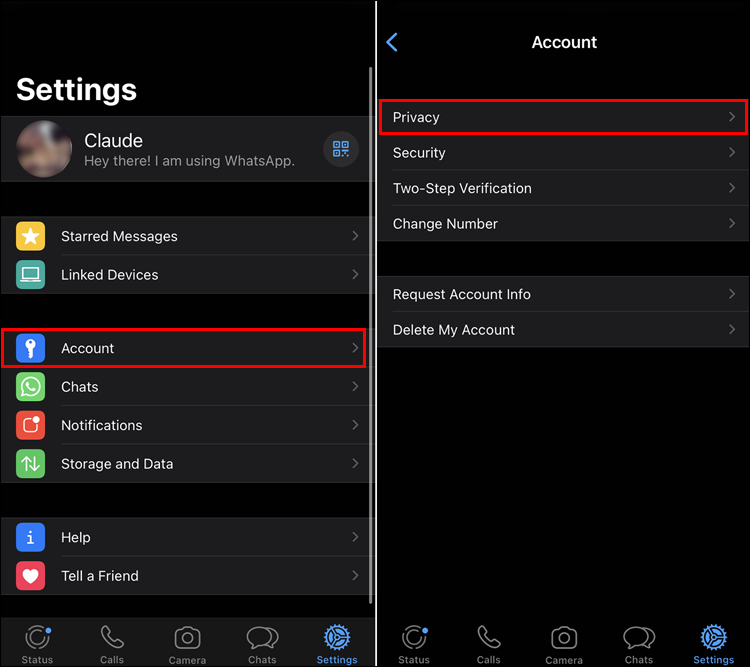Expand the Starred Messages chevron
This screenshot has width=750, height=667.
click(x=355, y=236)
